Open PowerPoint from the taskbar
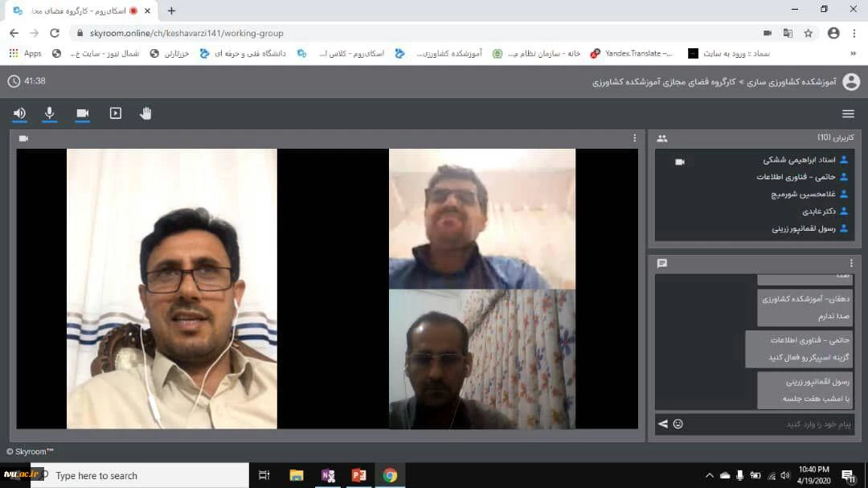The width and height of the screenshot is (868, 488). [x=358, y=475]
